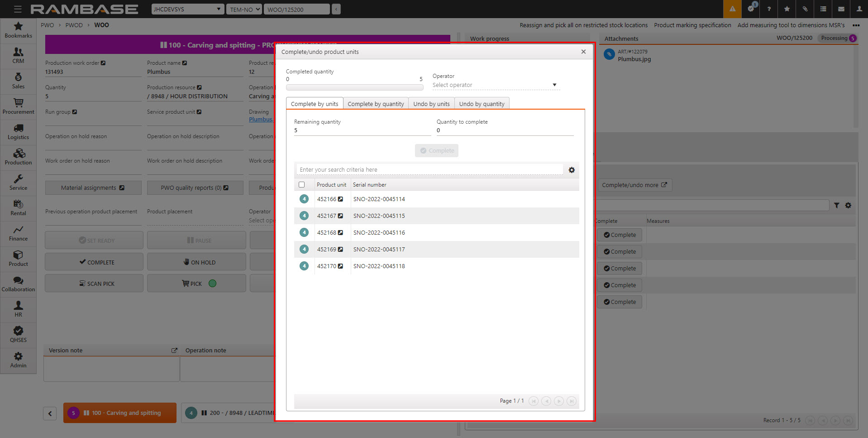Click the gear settings icon in dialog
The image size is (868, 438).
click(x=572, y=170)
